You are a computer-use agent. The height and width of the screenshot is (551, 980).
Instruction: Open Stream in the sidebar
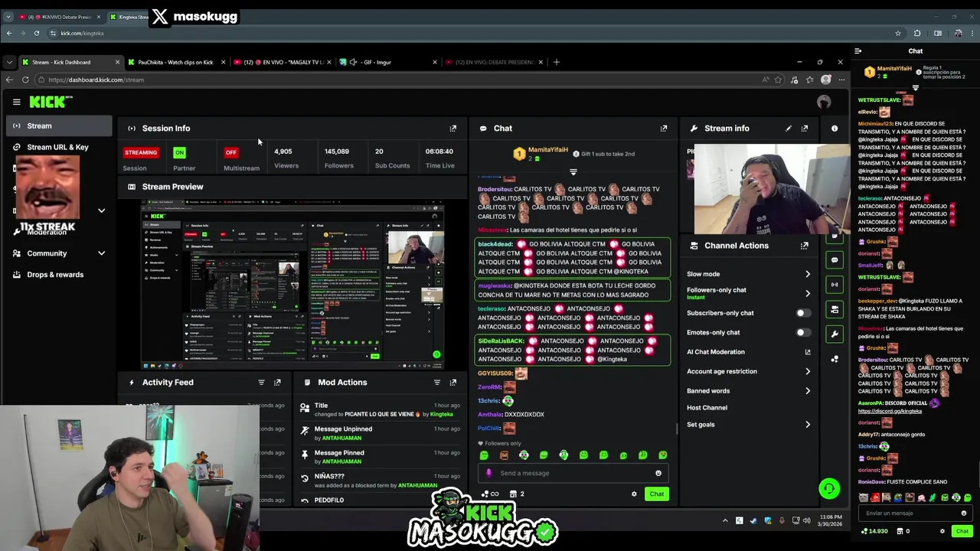click(x=60, y=126)
